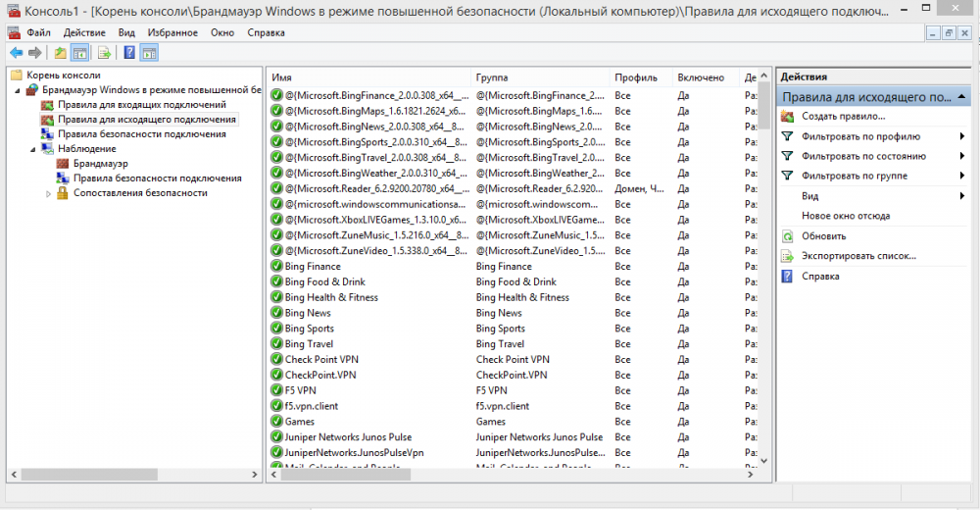Select Правила безопасности подключения under firewall root
Viewport: 980px width, 510px height.
(x=142, y=134)
